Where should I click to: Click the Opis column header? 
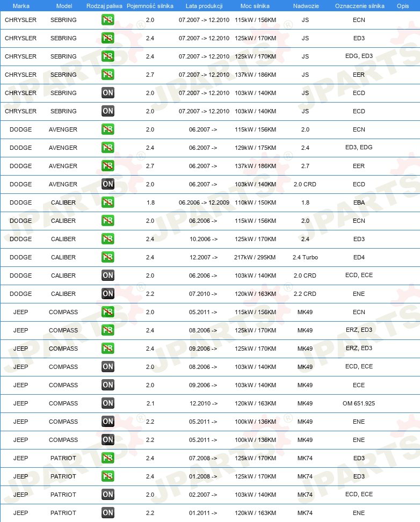pos(403,6)
